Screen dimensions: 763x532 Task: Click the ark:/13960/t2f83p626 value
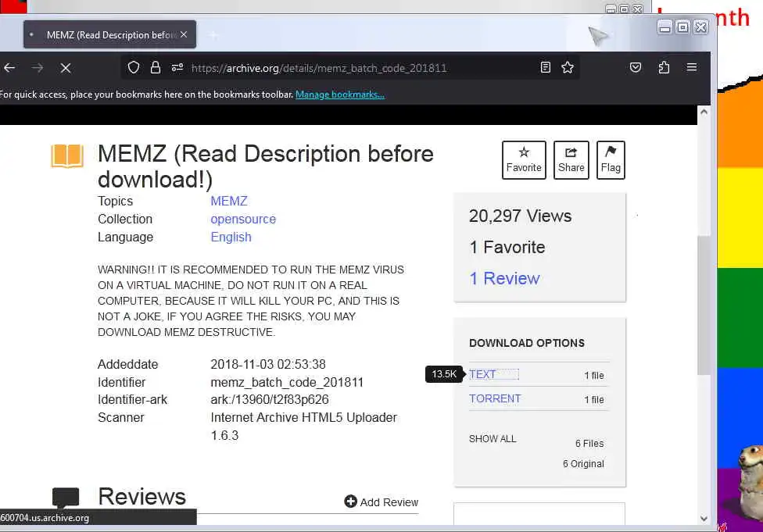tap(270, 400)
